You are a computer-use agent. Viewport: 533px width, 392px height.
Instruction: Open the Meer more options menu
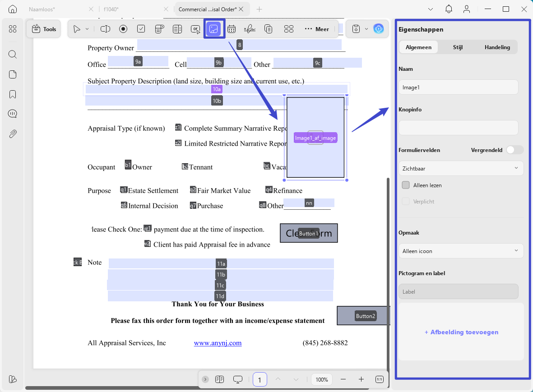coord(317,29)
